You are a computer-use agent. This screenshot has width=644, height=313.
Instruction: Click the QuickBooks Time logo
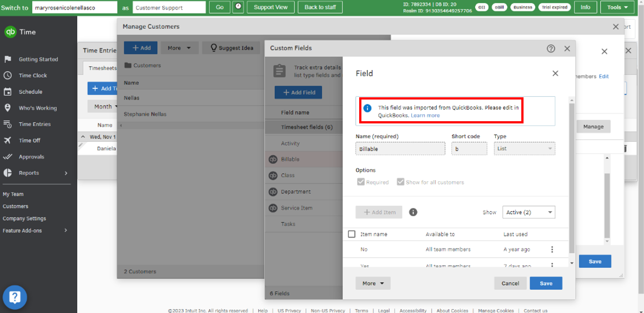tap(10, 32)
